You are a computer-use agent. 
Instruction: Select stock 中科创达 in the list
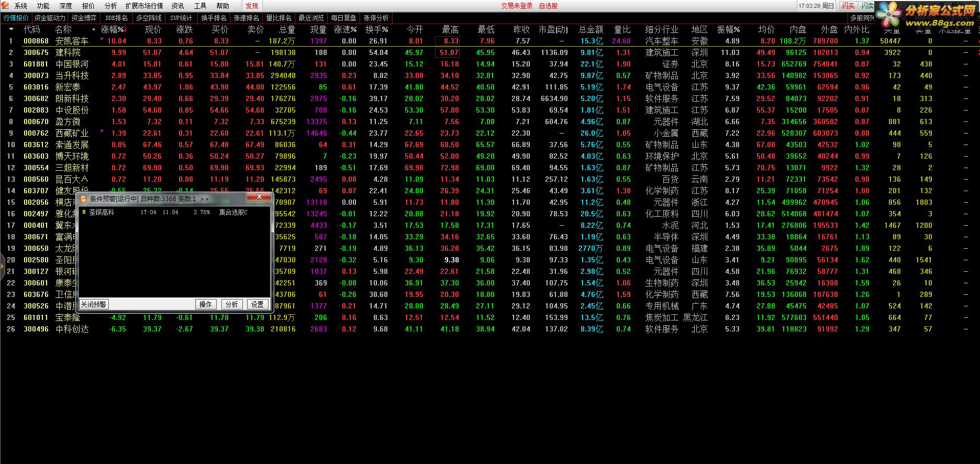(72, 329)
